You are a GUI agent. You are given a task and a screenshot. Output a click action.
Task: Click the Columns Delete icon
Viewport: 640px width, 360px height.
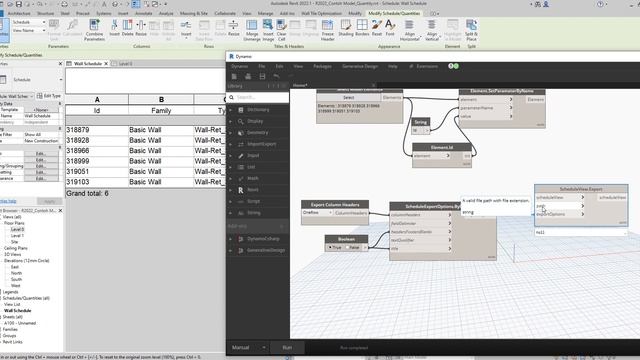pyautogui.click(x=127, y=29)
